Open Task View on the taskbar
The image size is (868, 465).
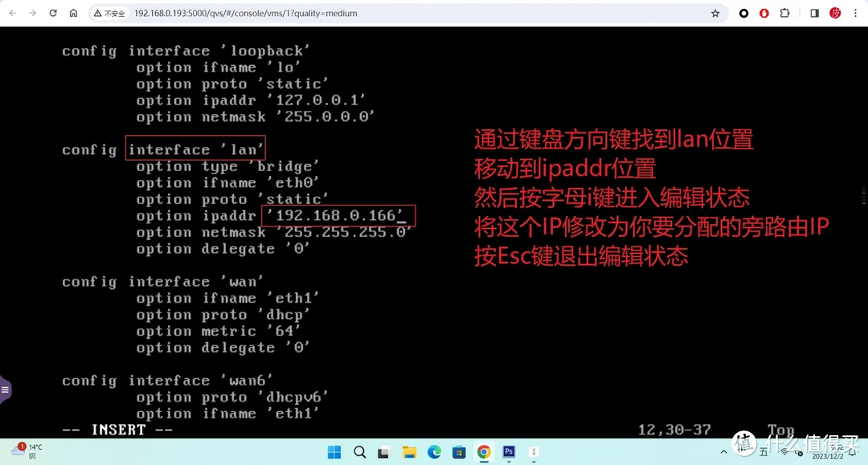(384, 452)
